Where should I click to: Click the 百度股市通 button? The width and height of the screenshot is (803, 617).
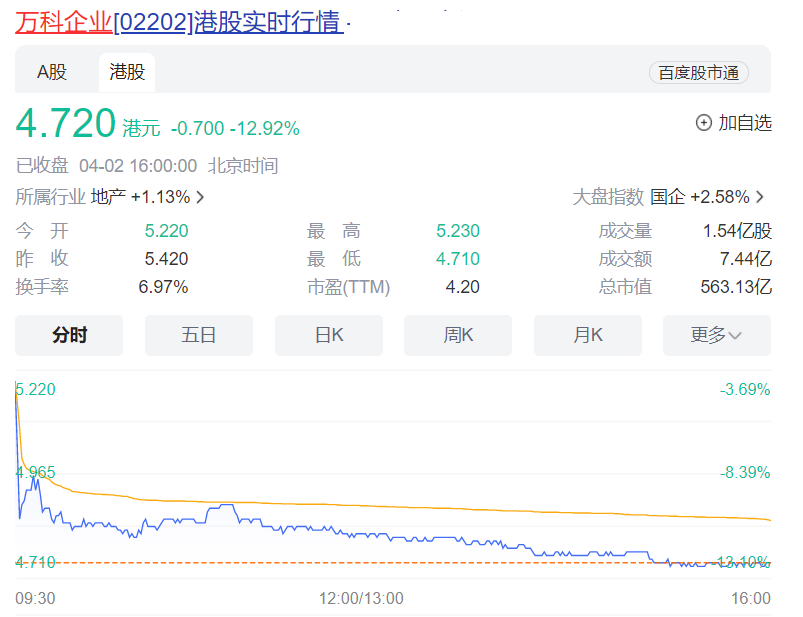pyautogui.click(x=699, y=73)
